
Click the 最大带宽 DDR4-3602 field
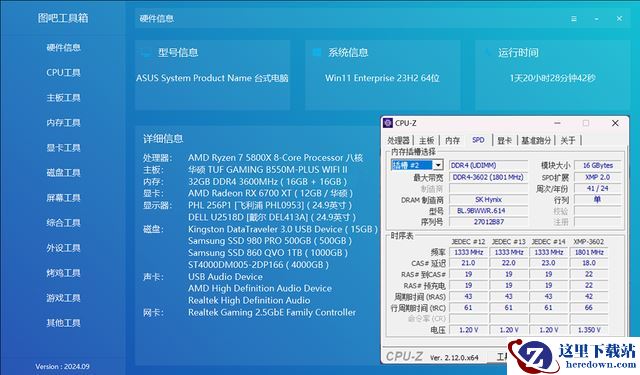(x=488, y=178)
